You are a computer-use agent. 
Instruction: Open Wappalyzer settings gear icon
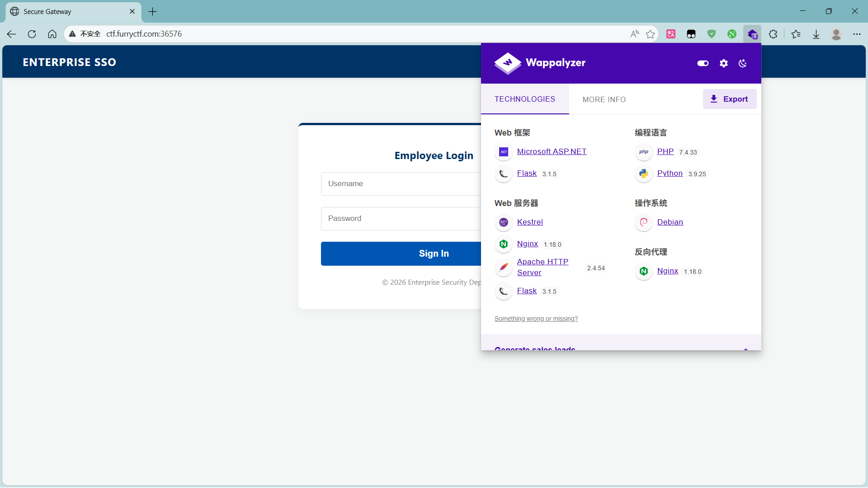724,63
